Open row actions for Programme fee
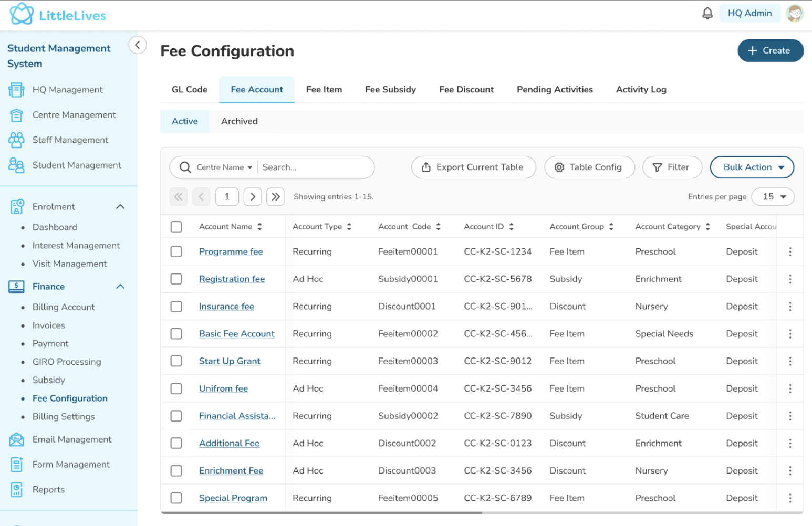Viewport: 812px width, 526px height. (x=790, y=252)
